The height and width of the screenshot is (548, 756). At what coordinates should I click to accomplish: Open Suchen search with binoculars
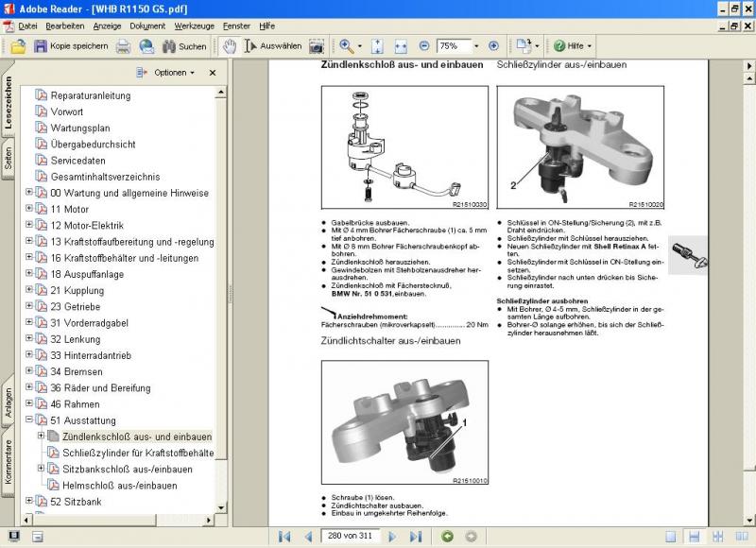click(x=184, y=46)
